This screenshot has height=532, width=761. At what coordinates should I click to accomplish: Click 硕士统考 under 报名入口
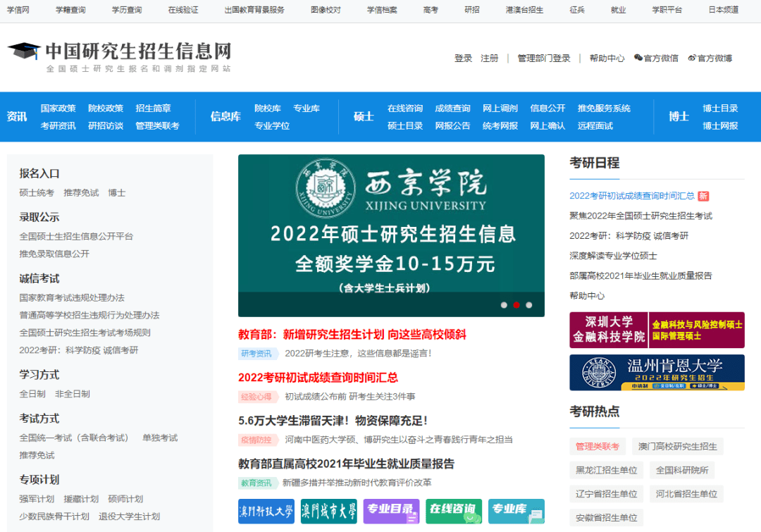37,192
